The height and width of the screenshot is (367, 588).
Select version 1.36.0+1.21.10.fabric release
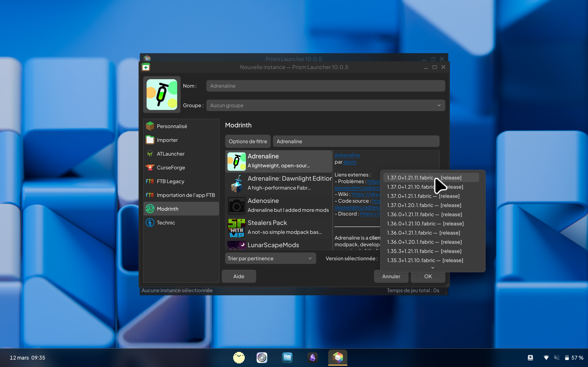[x=431, y=224]
